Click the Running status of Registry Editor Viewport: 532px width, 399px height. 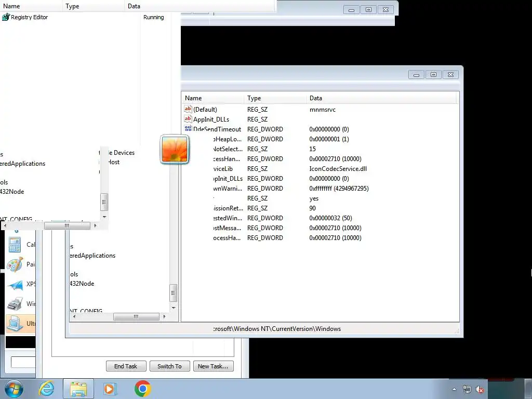coord(153,17)
